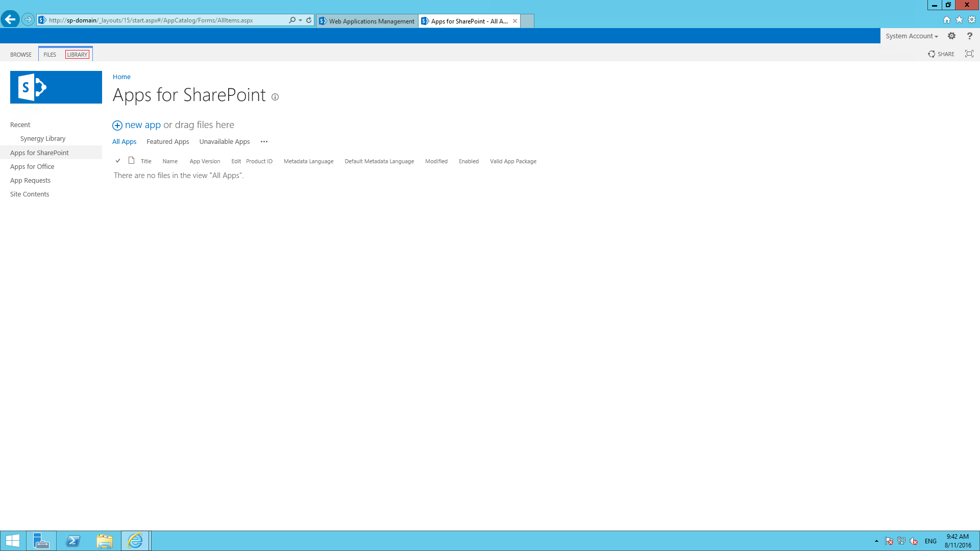The height and width of the screenshot is (551, 980).
Task: Open the Windows Start button
Action: (x=13, y=541)
